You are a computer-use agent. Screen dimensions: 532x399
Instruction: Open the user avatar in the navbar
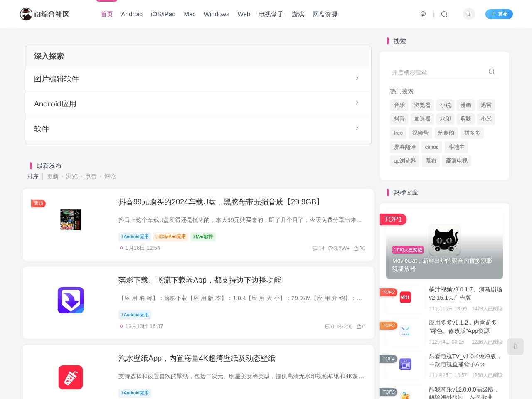coord(469,14)
